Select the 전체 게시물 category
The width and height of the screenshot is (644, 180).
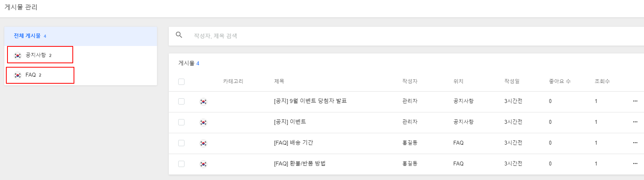[81, 36]
